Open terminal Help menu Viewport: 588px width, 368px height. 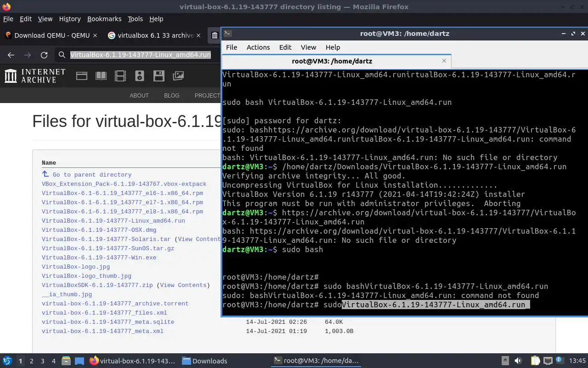tap(333, 47)
